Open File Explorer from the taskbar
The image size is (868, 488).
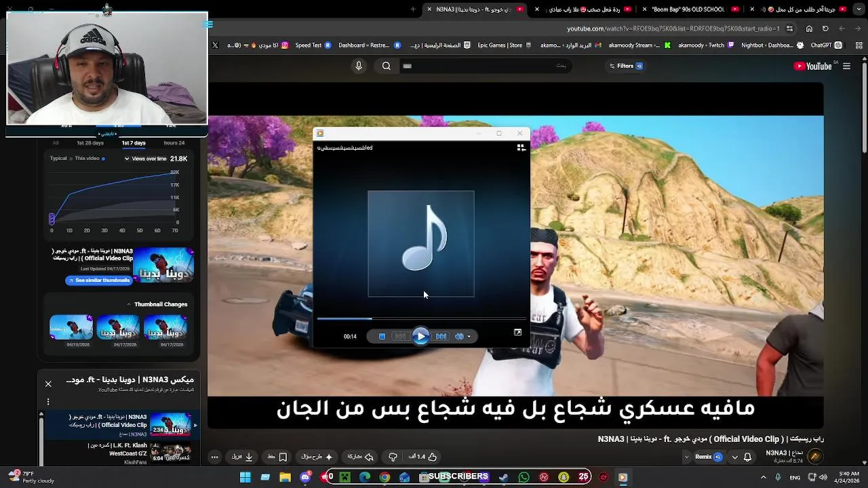coord(285,477)
